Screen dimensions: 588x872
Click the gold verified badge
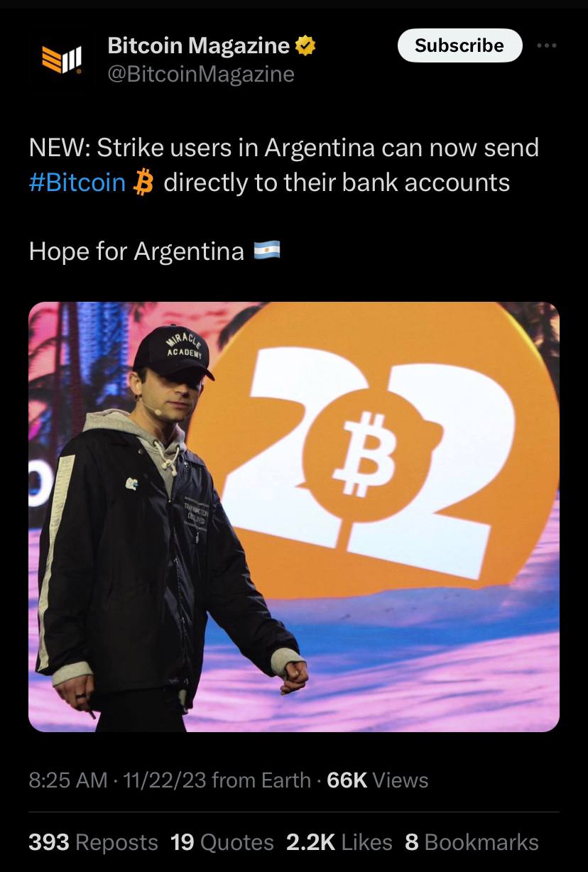305,46
